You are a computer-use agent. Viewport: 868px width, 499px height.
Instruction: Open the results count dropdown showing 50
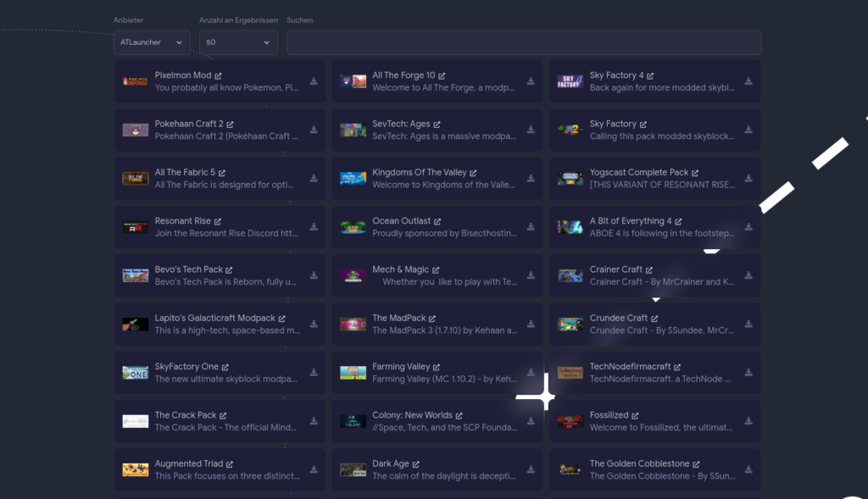point(238,42)
